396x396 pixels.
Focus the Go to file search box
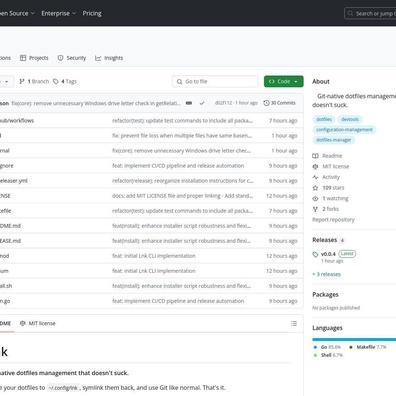pyautogui.click(x=215, y=81)
